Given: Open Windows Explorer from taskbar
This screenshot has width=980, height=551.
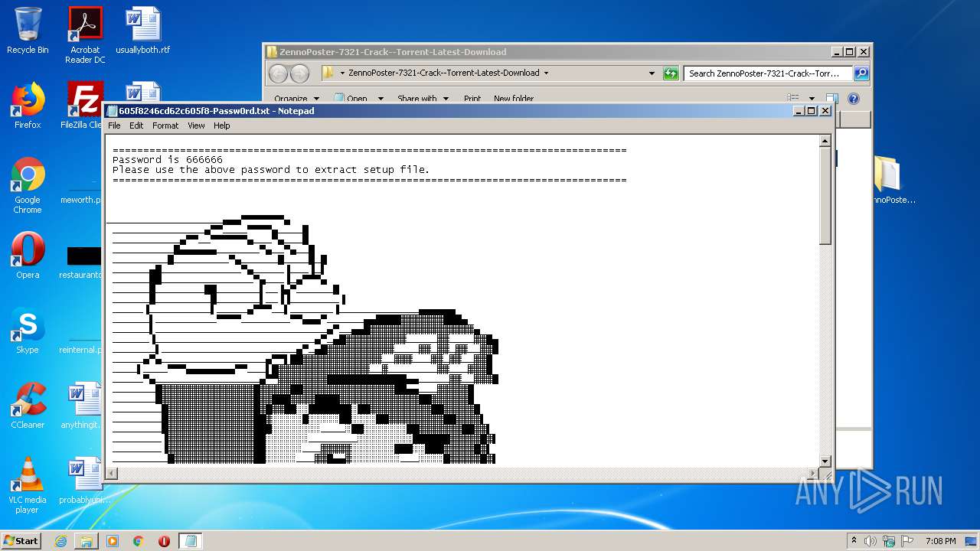Looking at the screenshot, I should pyautogui.click(x=87, y=541).
